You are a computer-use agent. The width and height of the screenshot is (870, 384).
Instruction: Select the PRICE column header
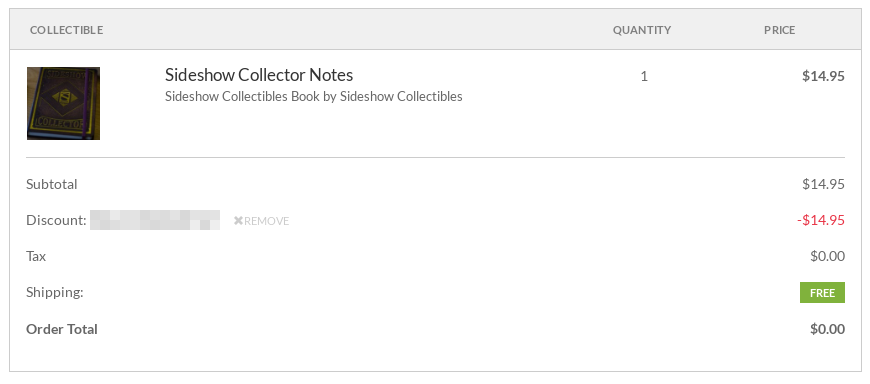(780, 30)
